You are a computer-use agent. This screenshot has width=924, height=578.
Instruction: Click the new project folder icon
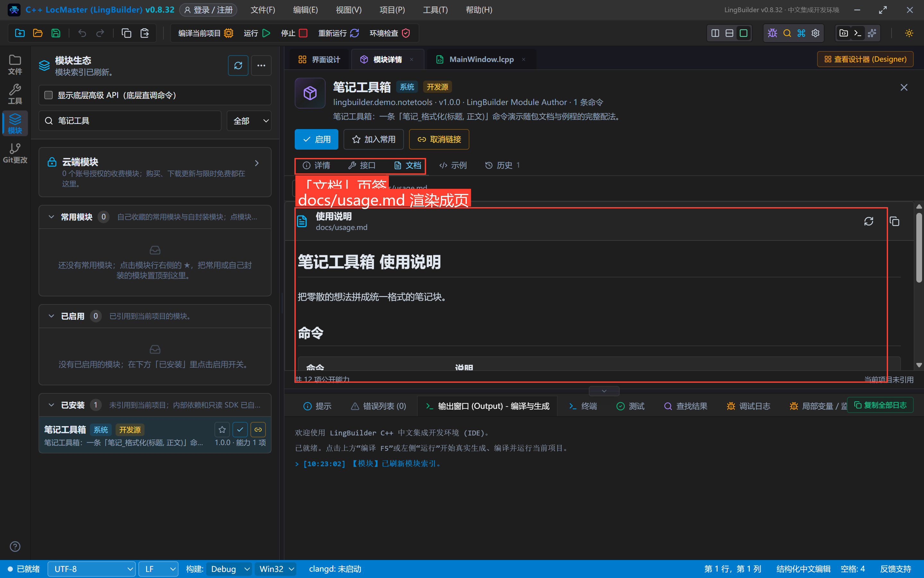pyautogui.click(x=20, y=33)
